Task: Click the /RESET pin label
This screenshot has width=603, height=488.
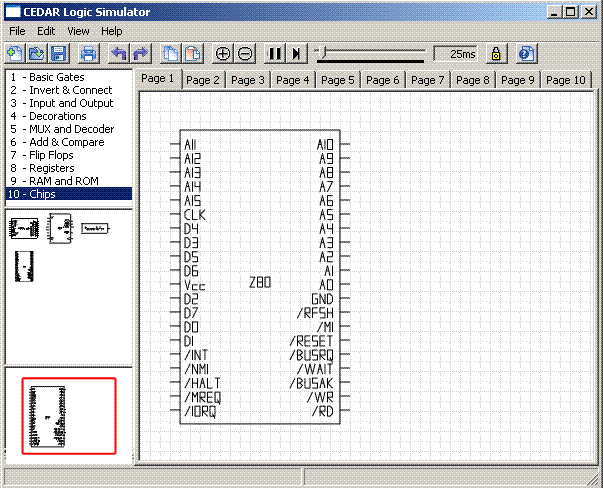Action: (311, 341)
